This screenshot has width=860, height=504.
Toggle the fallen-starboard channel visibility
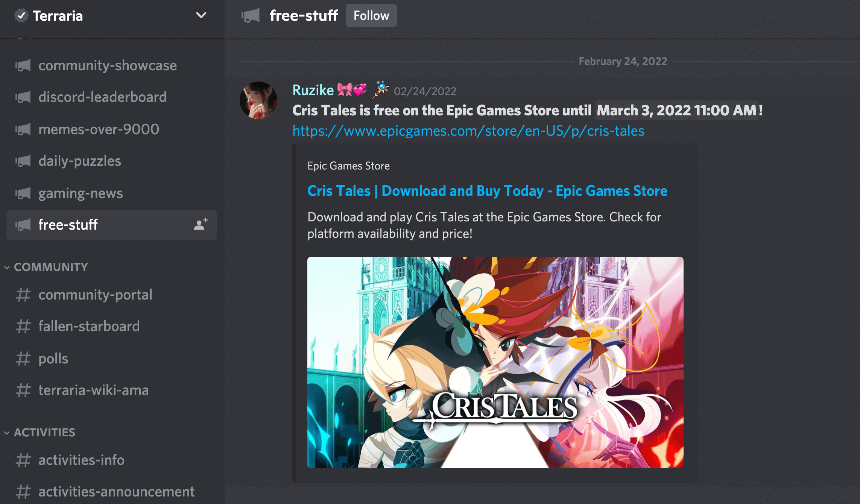click(x=89, y=326)
